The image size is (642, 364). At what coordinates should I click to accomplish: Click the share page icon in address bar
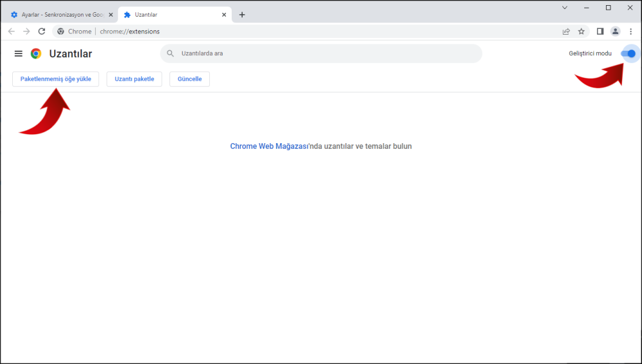point(566,31)
